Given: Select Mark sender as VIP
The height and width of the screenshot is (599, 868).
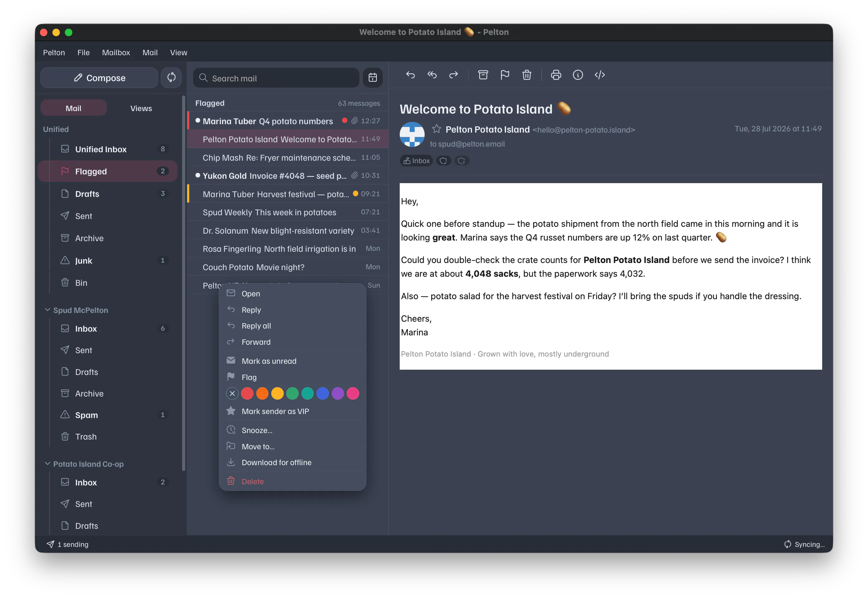Looking at the screenshot, I should 292,411.
